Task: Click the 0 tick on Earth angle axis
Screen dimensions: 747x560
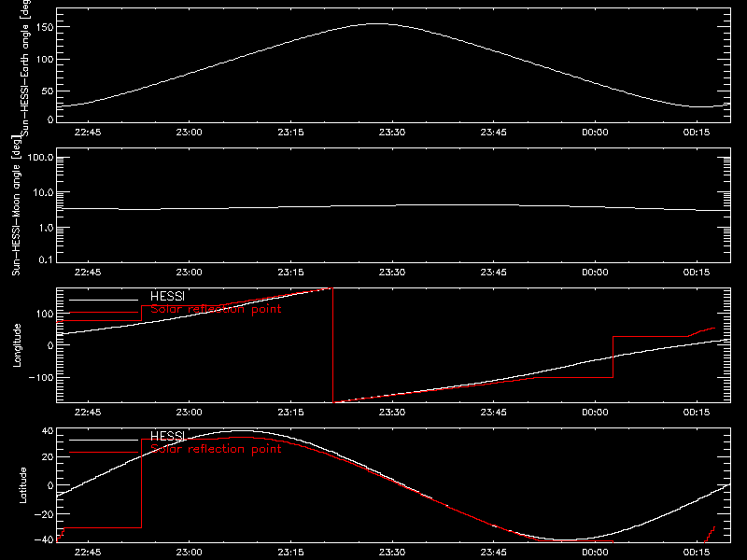Action: (x=50, y=119)
